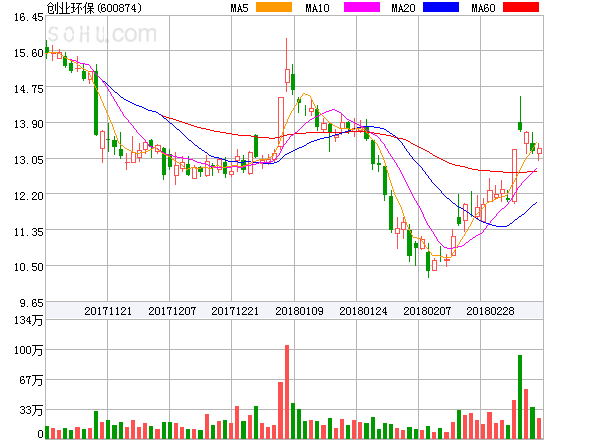This screenshot has height=440, width=600.
Task: Click the 12.20 price axis label
Action: point(29,196)
